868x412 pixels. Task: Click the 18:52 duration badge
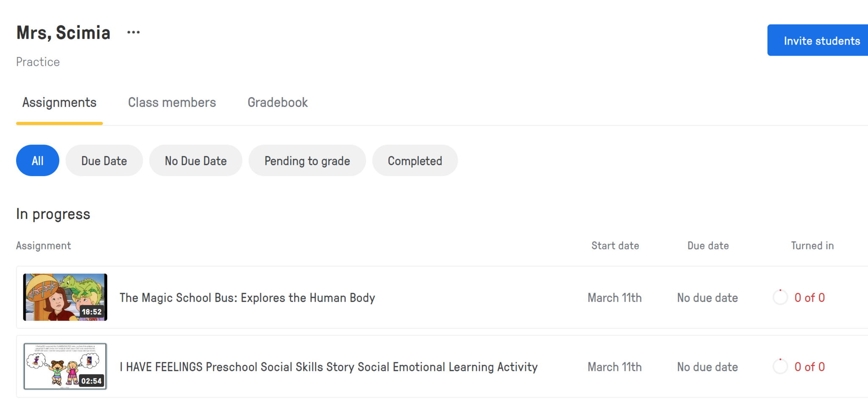pos(92,312)
